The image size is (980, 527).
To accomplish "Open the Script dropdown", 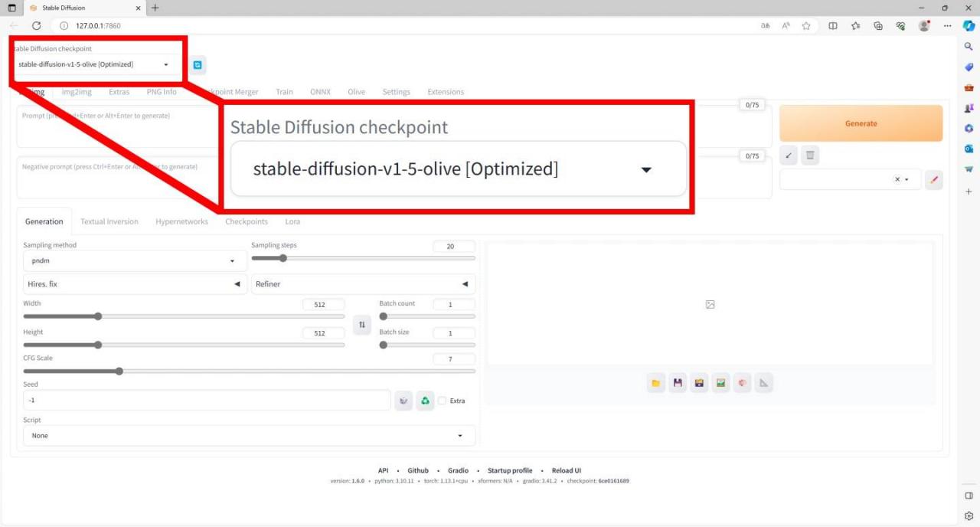I will click(249, 436).
